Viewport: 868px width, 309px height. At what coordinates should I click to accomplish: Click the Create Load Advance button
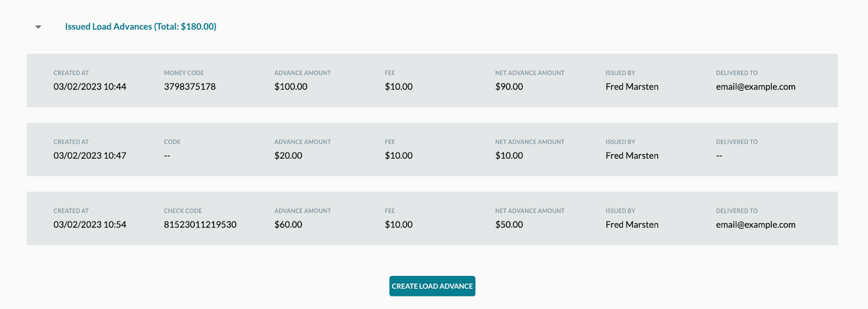432,286
